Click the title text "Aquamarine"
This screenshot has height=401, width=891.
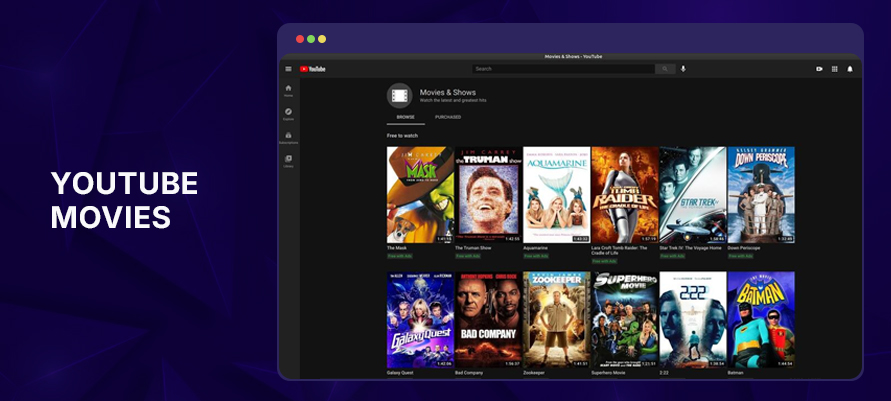(535, 248)
